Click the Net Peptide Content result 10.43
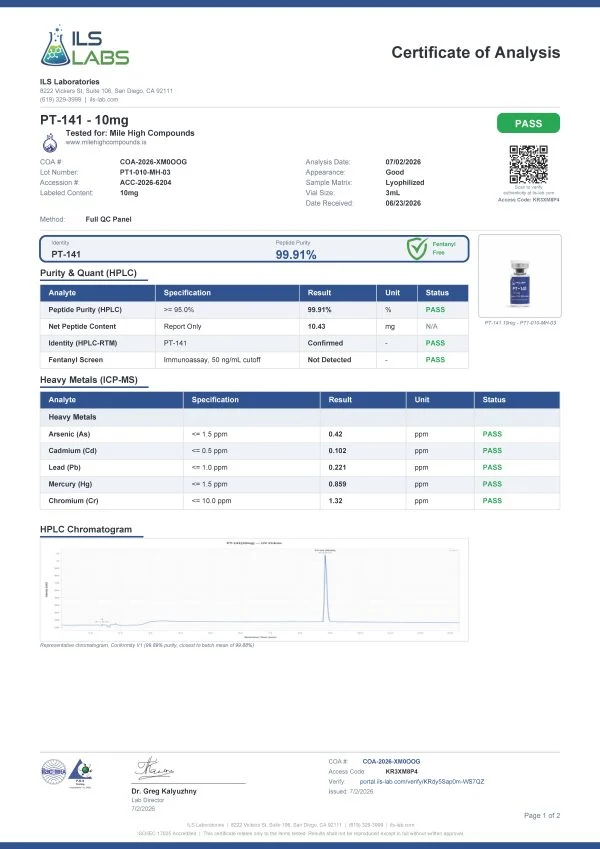 coord(316,326)
